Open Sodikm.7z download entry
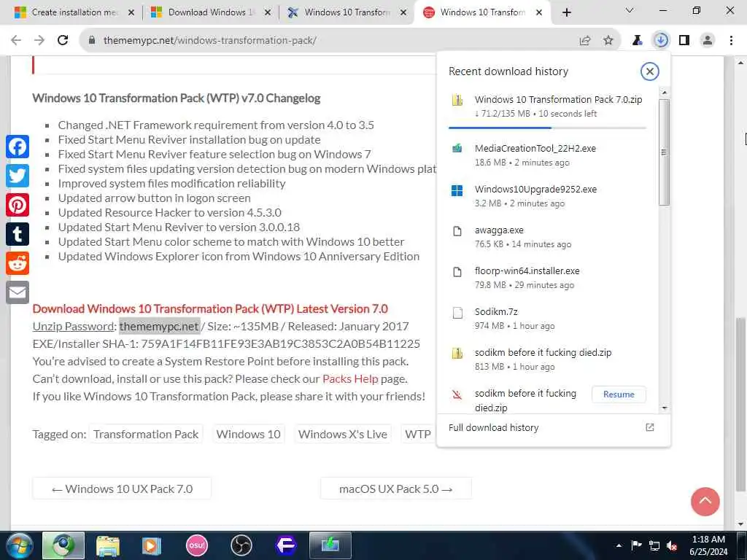747x560 pixels. pyautogui.click(x=547, y=319)
